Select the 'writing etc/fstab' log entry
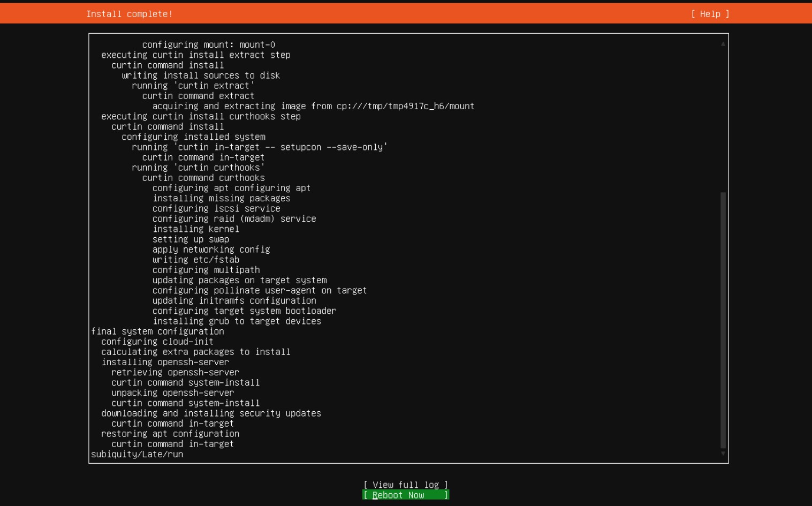The width and height of the screenshot is (812, 506). pos(196,260)
